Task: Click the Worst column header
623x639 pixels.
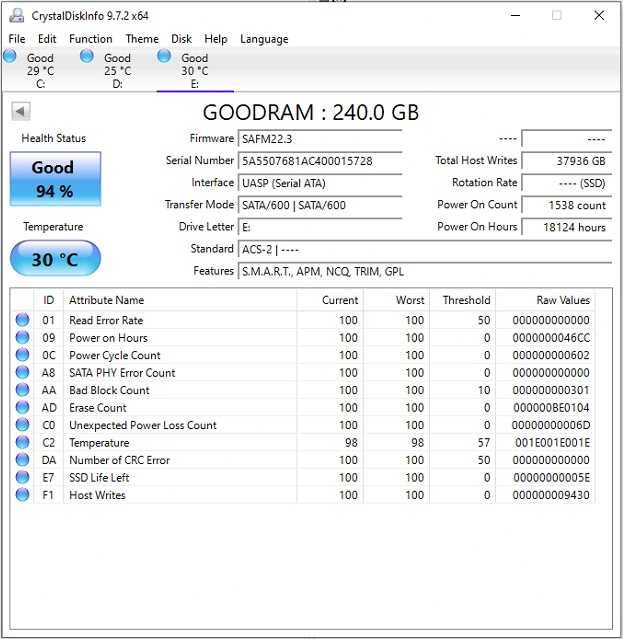Action: (396, 300)
